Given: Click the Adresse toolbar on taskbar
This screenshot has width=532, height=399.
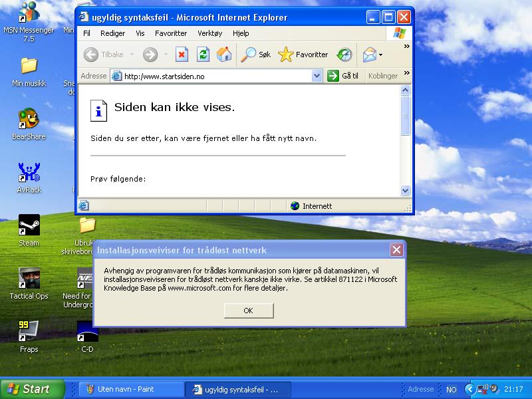Looking at the screenshot, I should (420, 389).
